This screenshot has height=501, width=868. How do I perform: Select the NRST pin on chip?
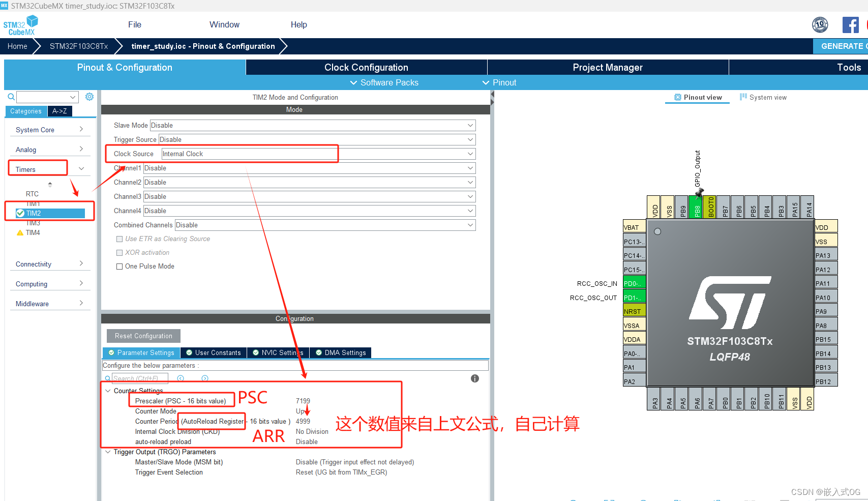coord(634,311)
